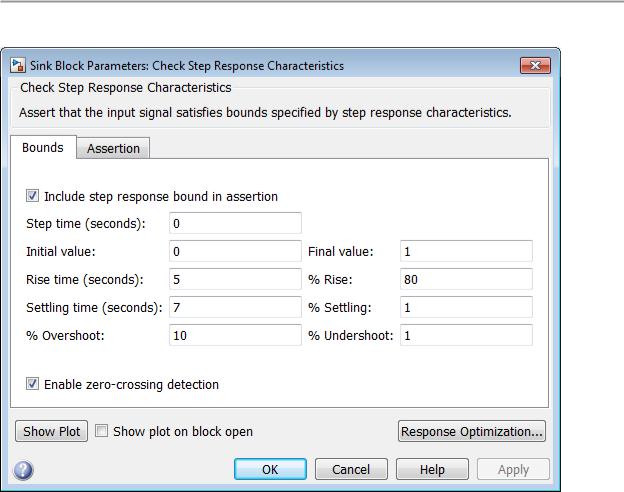
Task: Click the Show Plot button
Action: [x=51, y=431]
